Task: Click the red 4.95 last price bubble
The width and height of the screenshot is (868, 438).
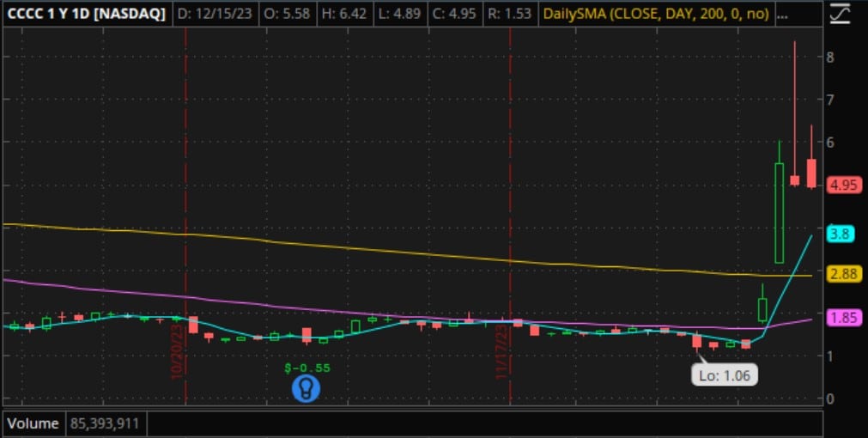Action: click(844, 185)
